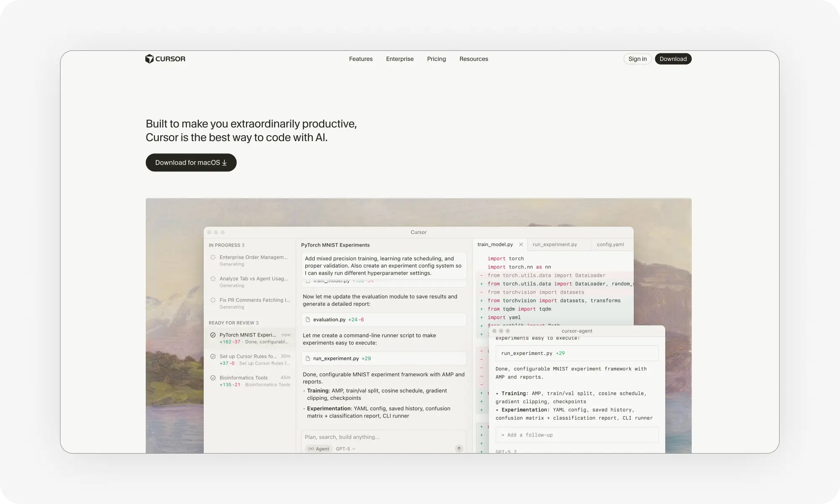Click the file icon beside run_experiment.py
Viewport: 840px width, 504px height.
pos(309,358)
